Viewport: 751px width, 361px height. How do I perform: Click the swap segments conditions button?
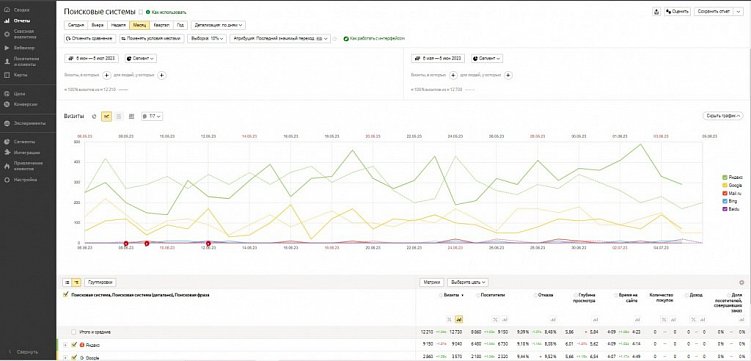152,38
